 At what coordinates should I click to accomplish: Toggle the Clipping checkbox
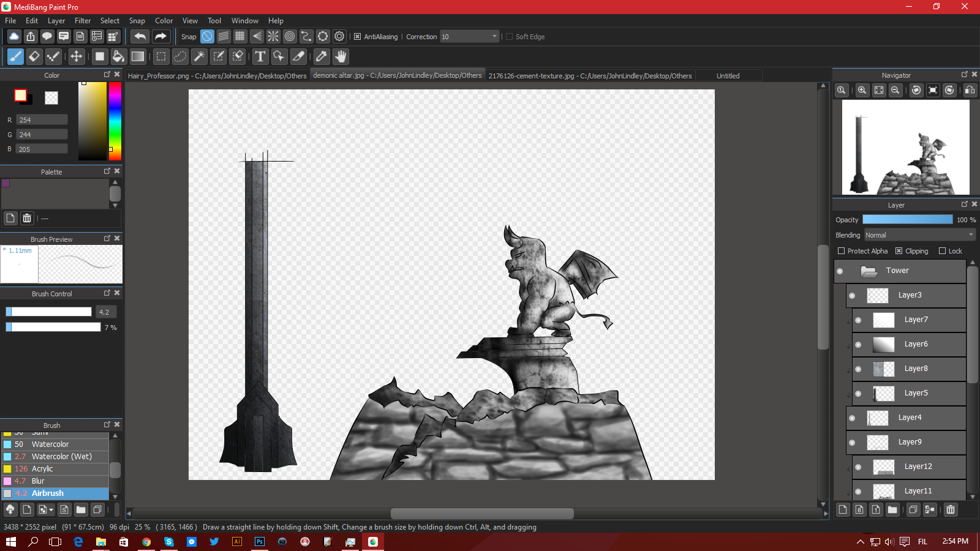click(899, 251)
